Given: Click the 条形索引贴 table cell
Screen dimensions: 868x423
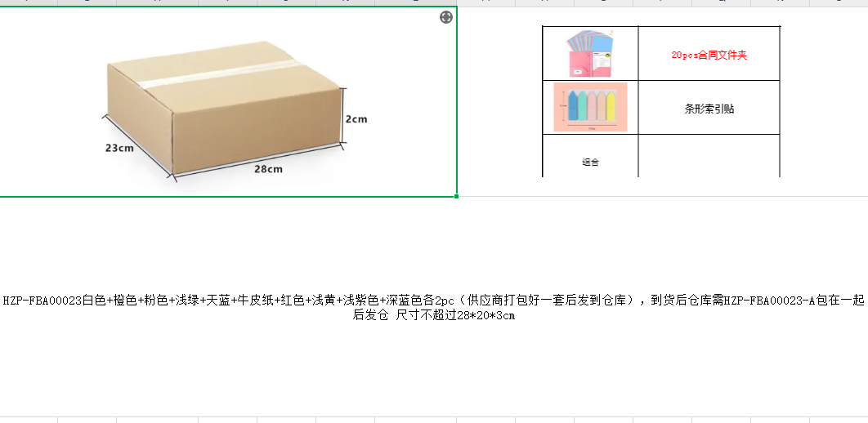Looking at the screenshot, I should [709, 109].
